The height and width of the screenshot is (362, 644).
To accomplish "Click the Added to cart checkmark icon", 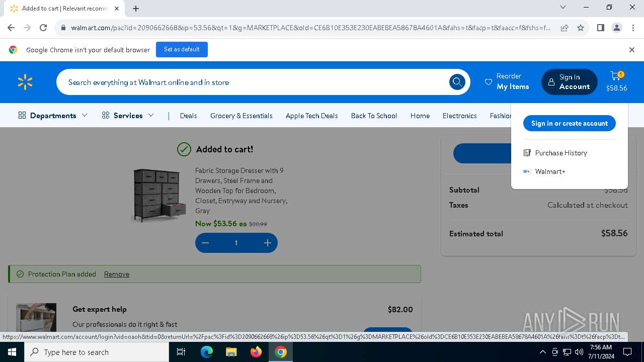I will coord(184,149).
